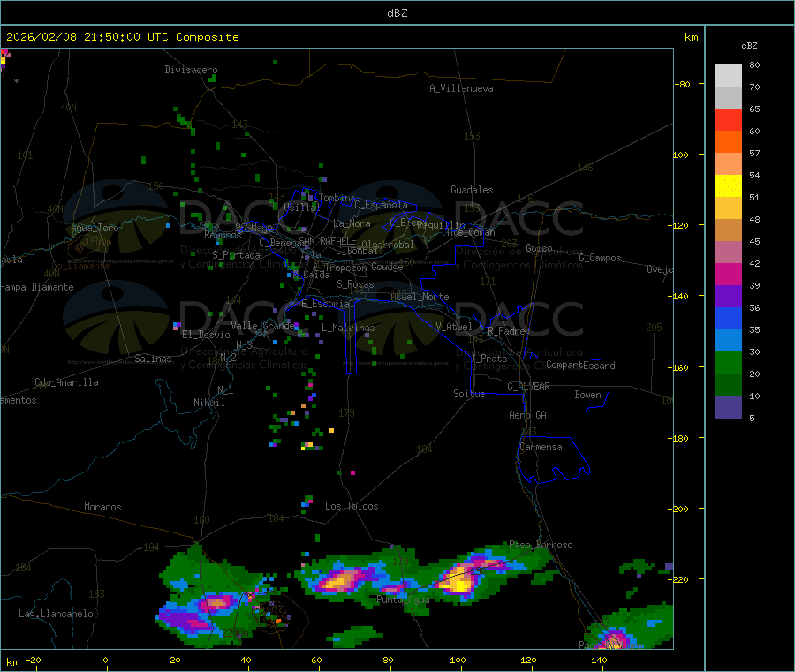Image resolution: width=795 pixels, height=672 pixels.
Task: Pick the 39 dBZ magenta legend swatch
Action: (728, 274)
